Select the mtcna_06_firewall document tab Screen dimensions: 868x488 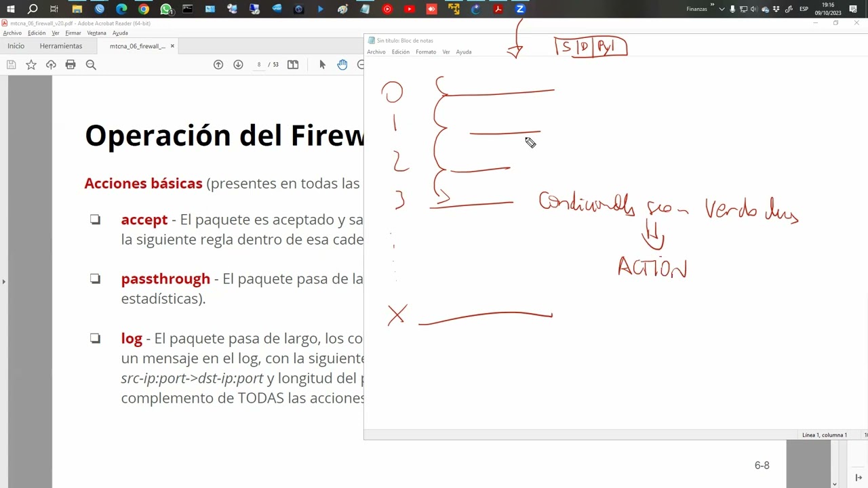tap(137, 46)
